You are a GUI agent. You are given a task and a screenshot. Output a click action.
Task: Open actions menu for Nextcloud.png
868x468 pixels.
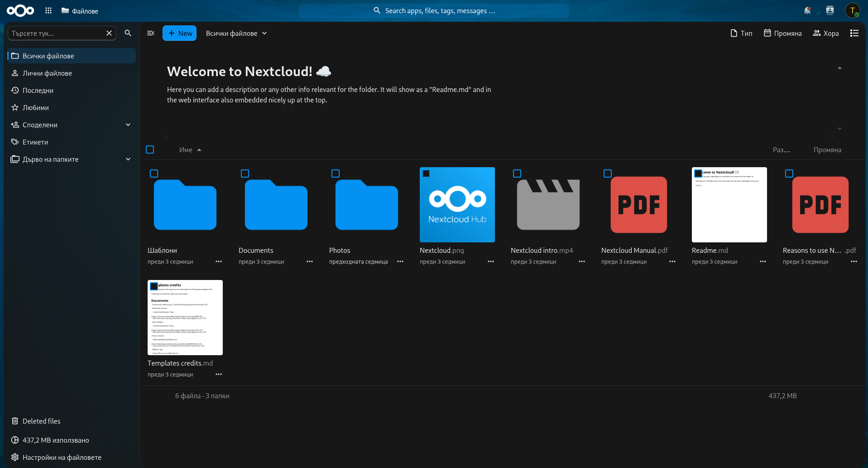pyautogui.click(x=491, y=261)
